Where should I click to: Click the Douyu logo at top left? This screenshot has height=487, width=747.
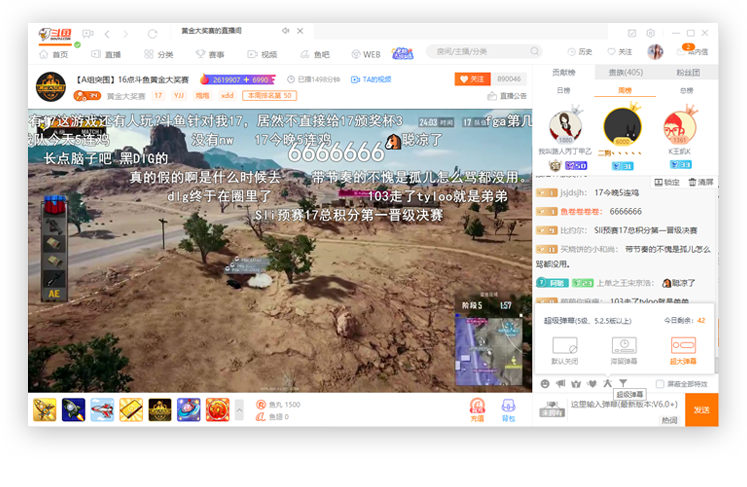click(55, 34)
